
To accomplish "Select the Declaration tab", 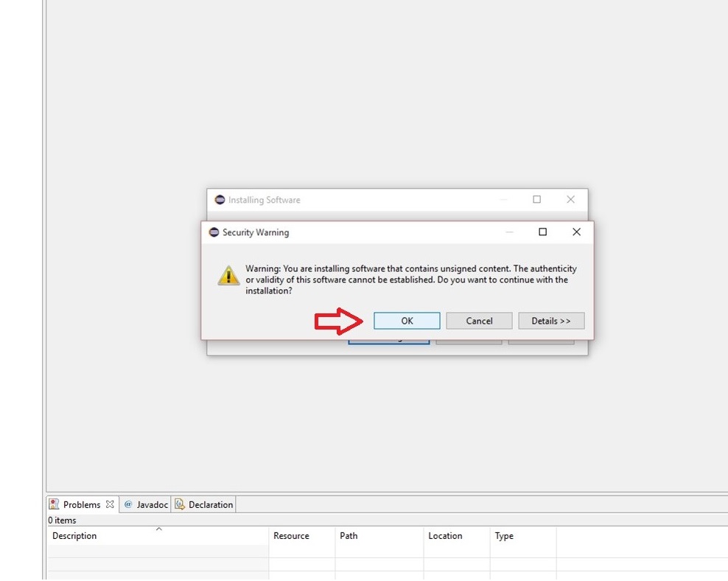I will point(210,505).
